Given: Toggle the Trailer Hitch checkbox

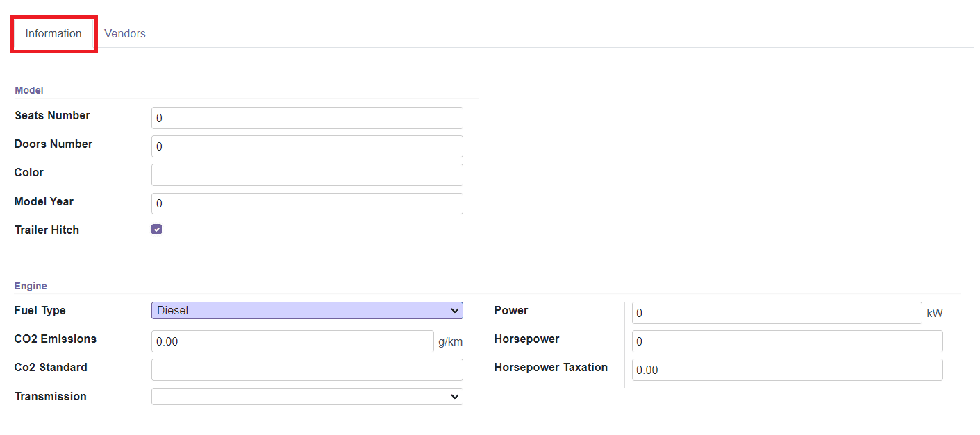Looking at the screenshot, I should click(156, 228).
